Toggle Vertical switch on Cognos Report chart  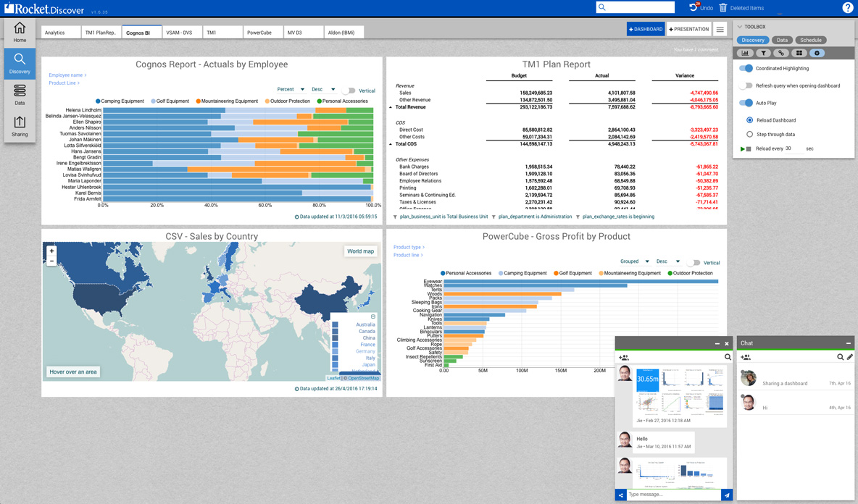point(349,91)
